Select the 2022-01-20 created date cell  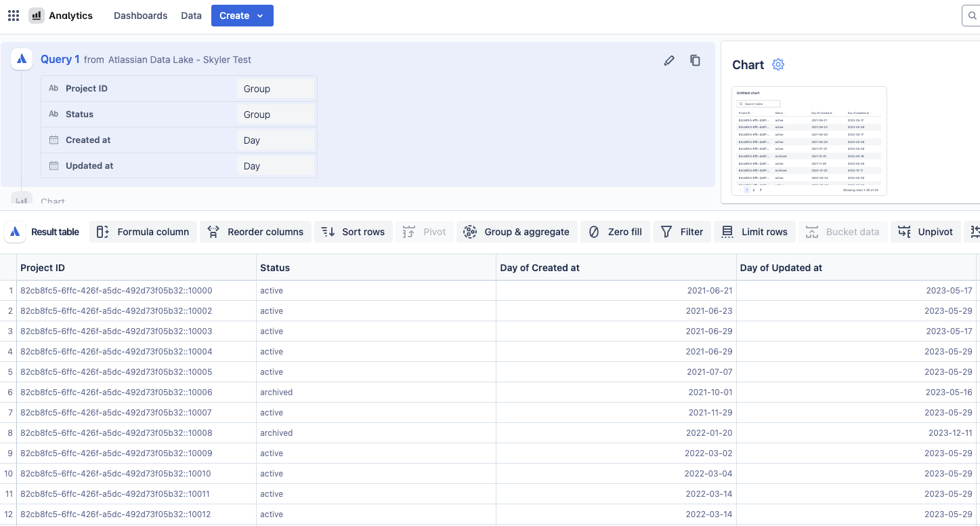[x=616, y=433]
